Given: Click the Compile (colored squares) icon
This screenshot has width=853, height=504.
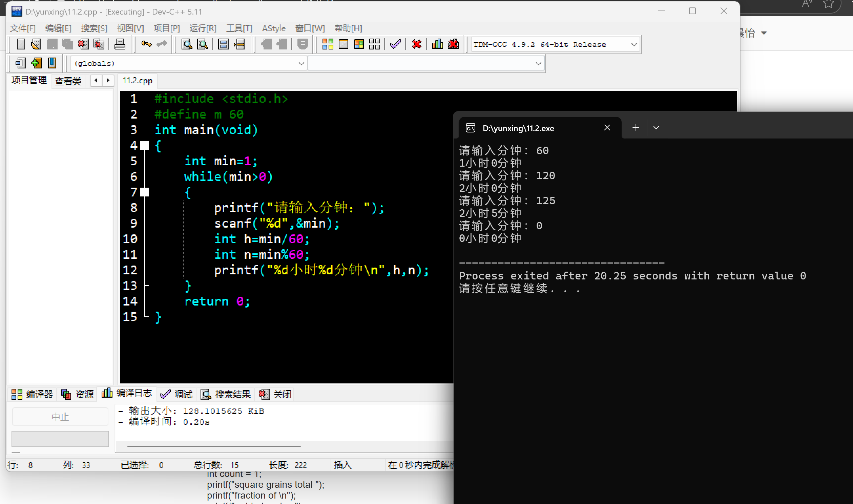Looking at the screenshot, I should coord(328,44).
